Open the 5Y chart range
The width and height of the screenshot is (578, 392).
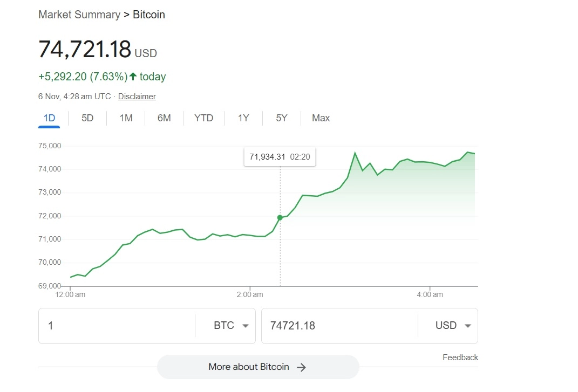point(282,118)
